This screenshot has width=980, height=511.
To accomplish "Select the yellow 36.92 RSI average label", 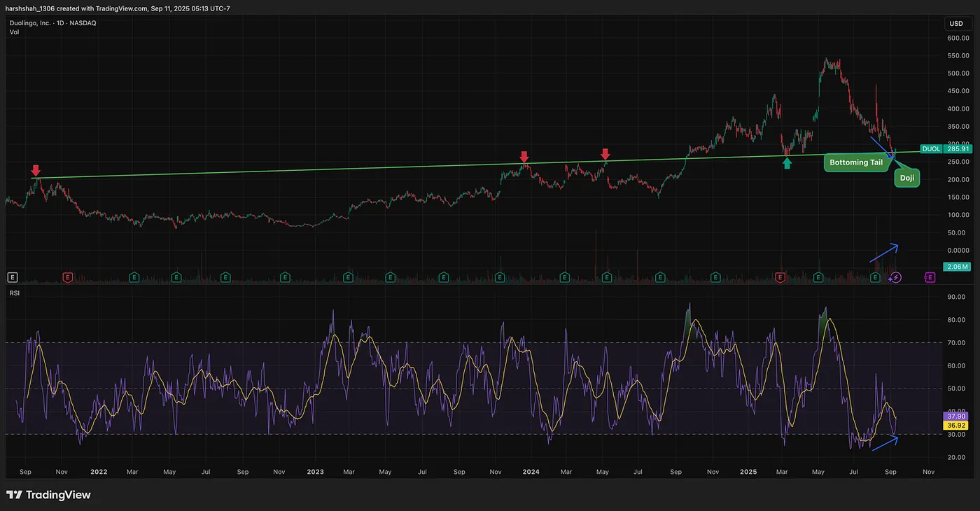I will pos(955,425).
